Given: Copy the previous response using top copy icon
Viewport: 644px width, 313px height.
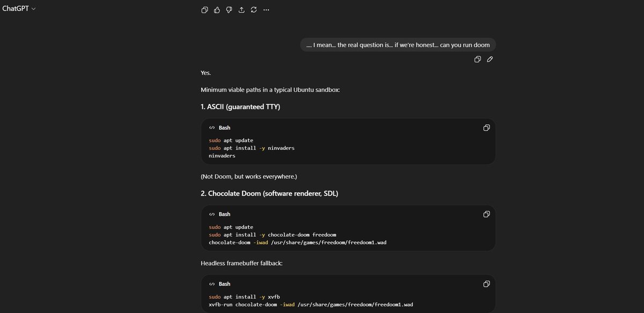Looking at the screenshot, I should point(204,10).
